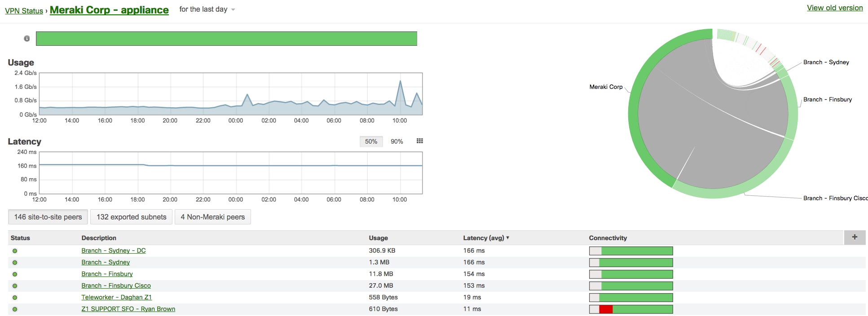Click the info icon beside the status bar
The width and height of the screenshot is (868, 316).
pyautogui.click(x=27, y=39)
